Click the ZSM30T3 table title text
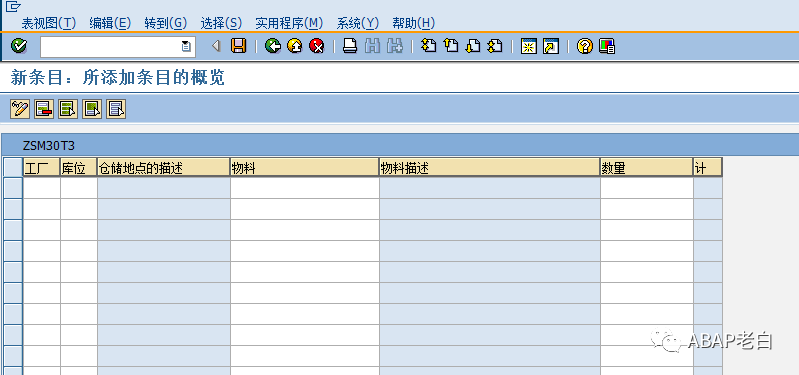The image size is (799, 375). (49, 146)
